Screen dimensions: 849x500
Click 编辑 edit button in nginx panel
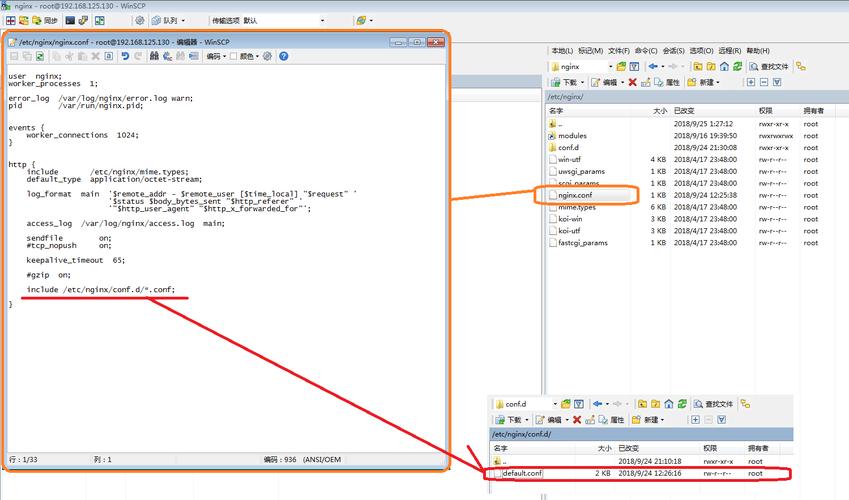coord(604,82)
